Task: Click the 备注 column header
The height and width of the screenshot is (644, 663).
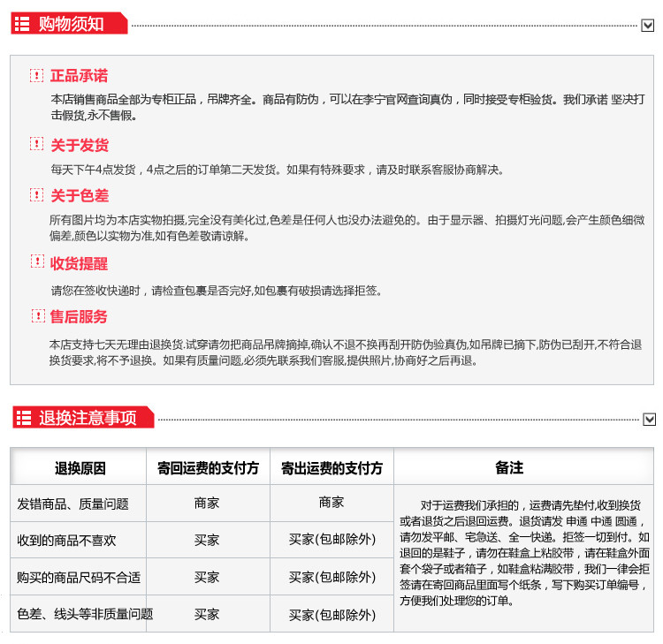Action: [x=509, y=468]
